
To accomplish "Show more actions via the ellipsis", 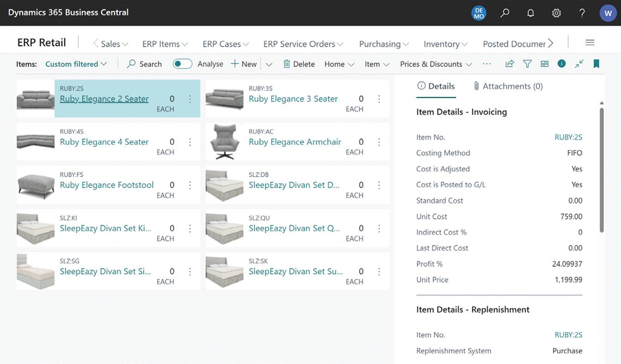I will tap(487, 64).
